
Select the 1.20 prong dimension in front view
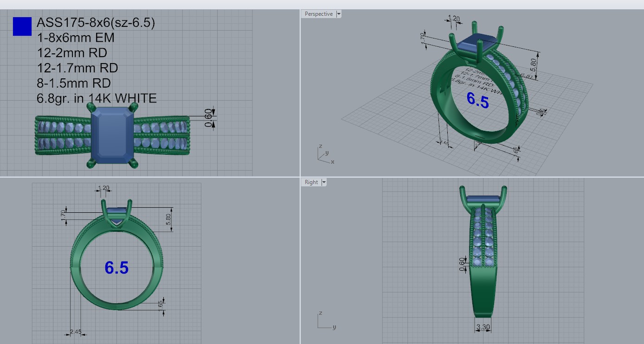pyautogui.click(x=103, y=188)
